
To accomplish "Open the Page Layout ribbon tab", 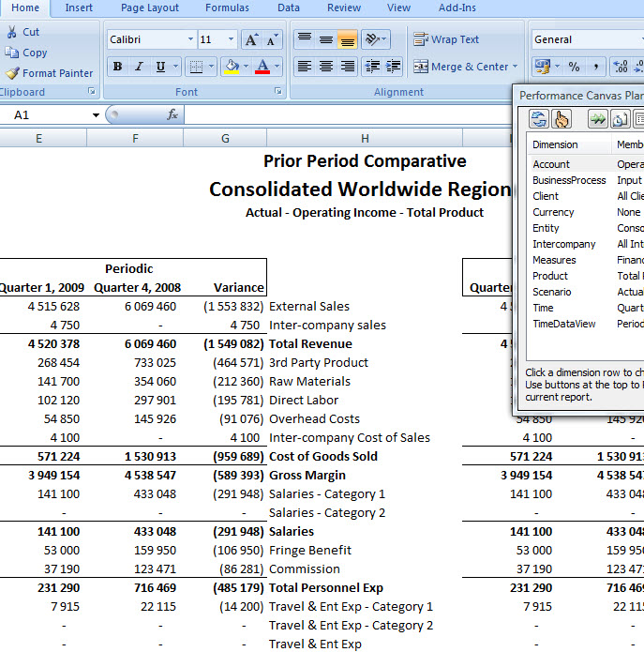I will tap(150, 8).
